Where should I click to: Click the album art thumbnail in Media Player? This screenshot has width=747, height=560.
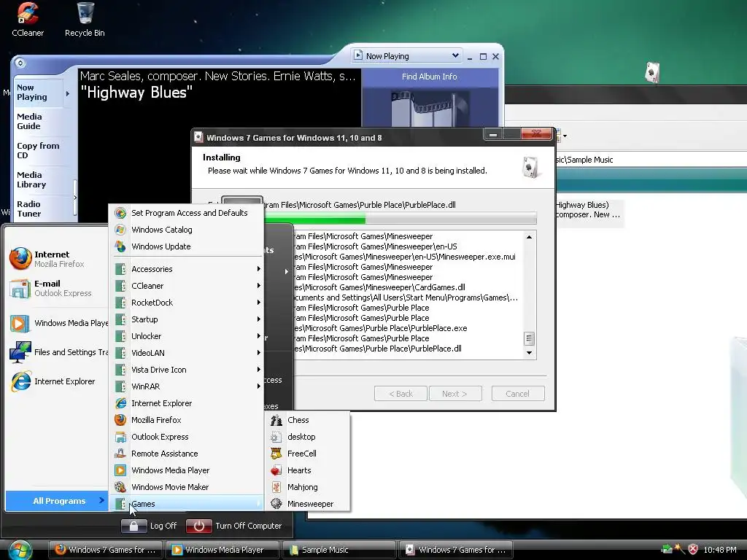(x=430, y=108)
